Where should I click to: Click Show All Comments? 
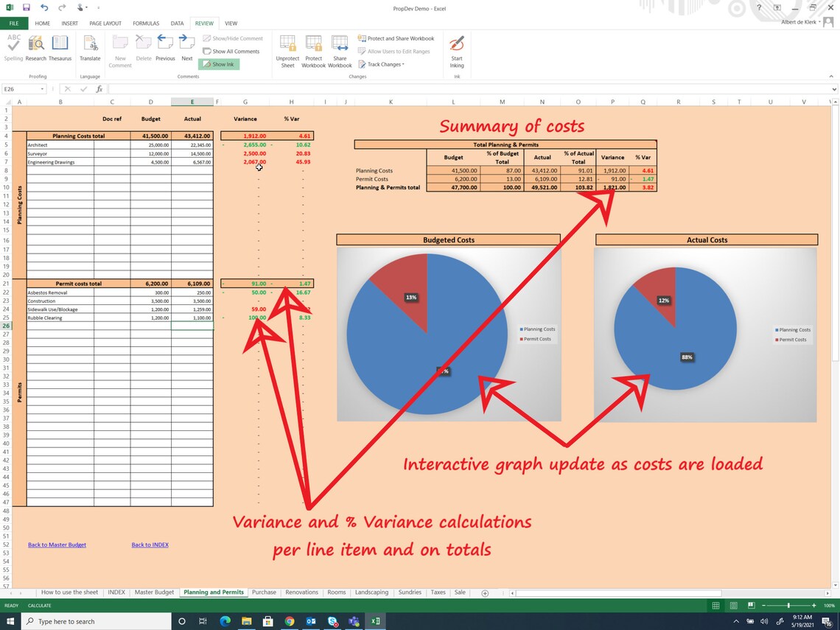click(x=231, y=52)
